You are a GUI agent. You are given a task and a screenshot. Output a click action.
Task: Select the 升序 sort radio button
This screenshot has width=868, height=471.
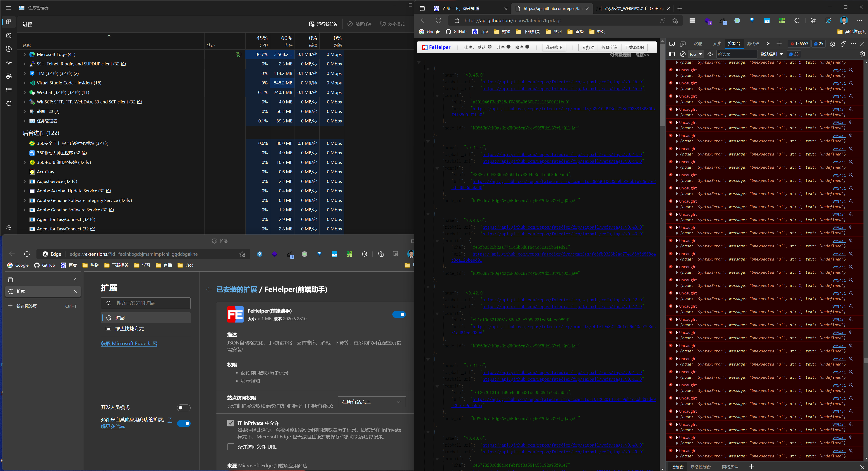(508, 47)
